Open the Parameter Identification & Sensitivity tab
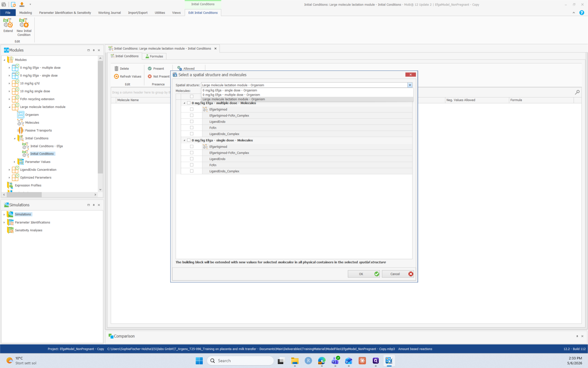588x368 pixels. pos(65,13)
